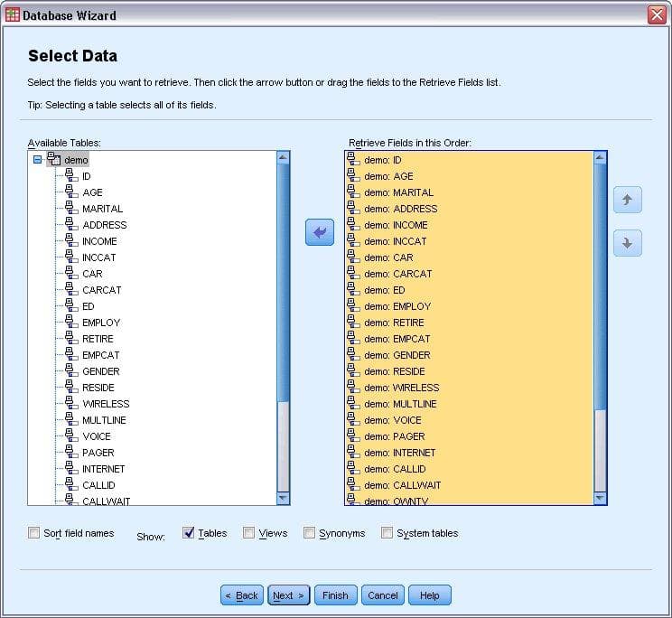The width and height of the screenshot is (672, 618).
Task: Toggle the Views checkbox
Action: (x=249, y=533)
